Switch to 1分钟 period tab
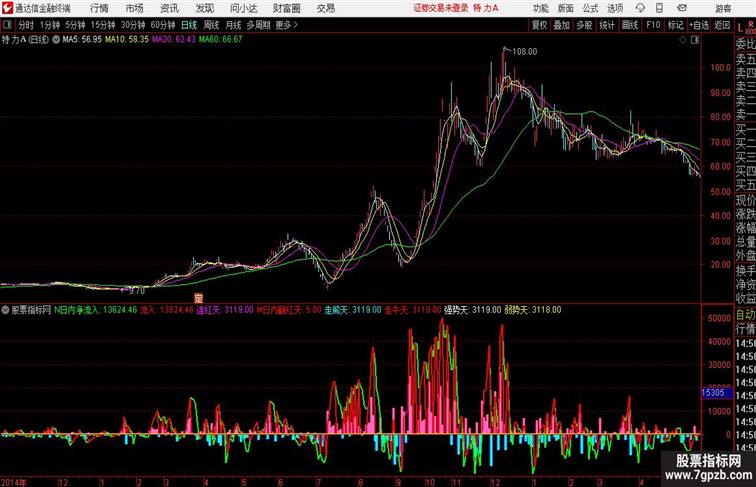 (x=50, y=25)
